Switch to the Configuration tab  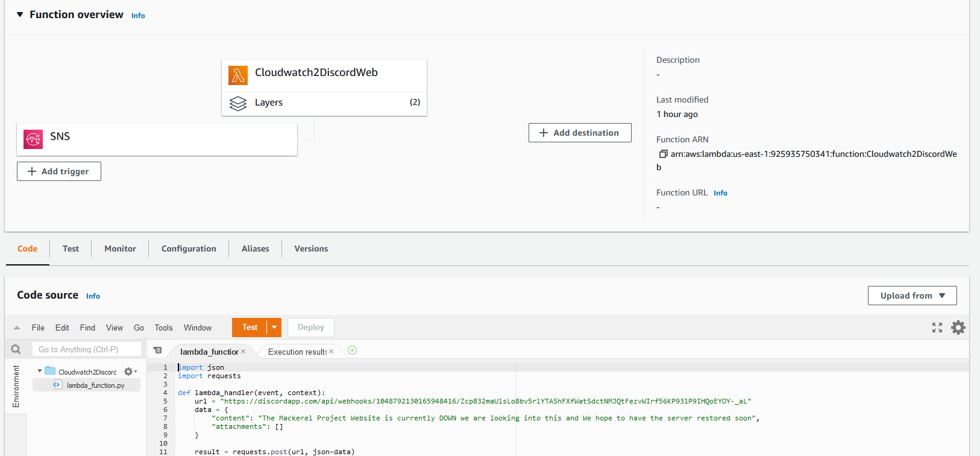pos(189,249)
